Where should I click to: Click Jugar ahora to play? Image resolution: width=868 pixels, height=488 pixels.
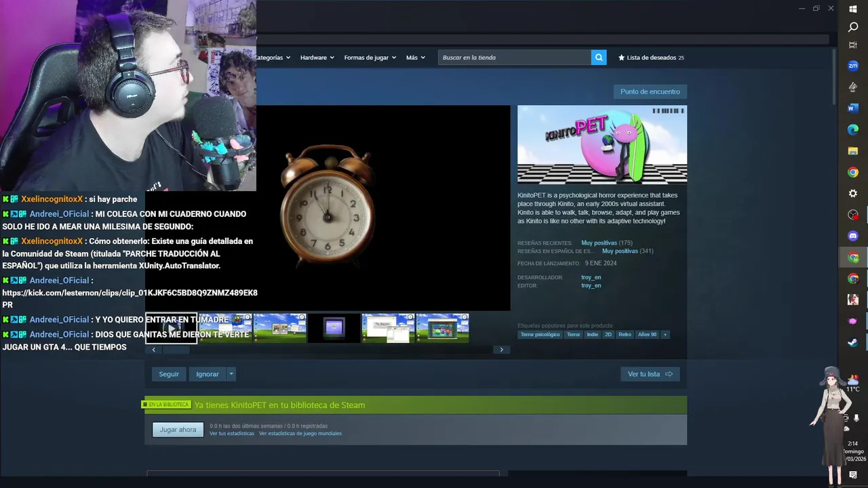click(x=178, y=430)
